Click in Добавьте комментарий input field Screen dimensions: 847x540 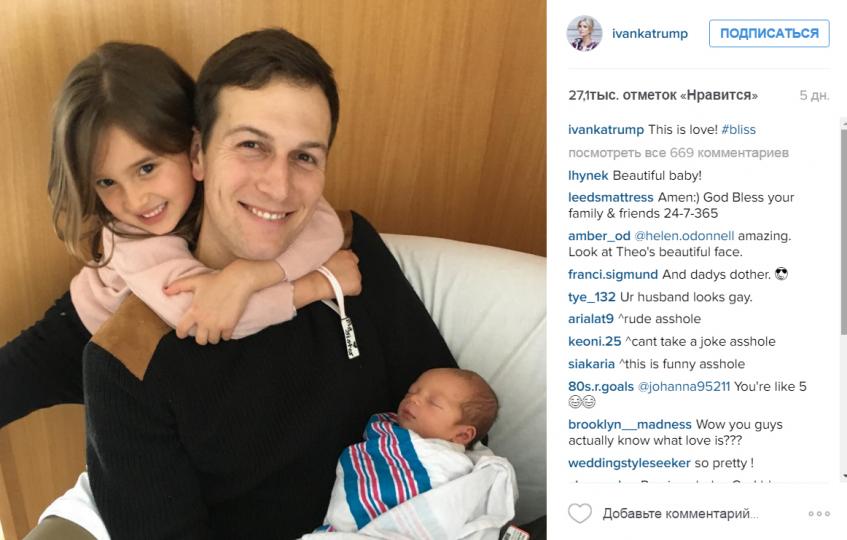681,514
